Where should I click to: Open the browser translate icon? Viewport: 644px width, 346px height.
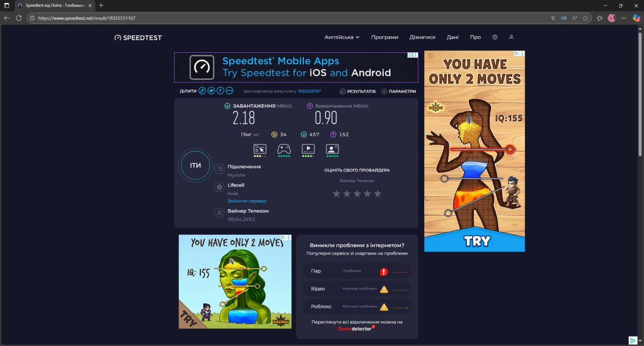point(564,18)
